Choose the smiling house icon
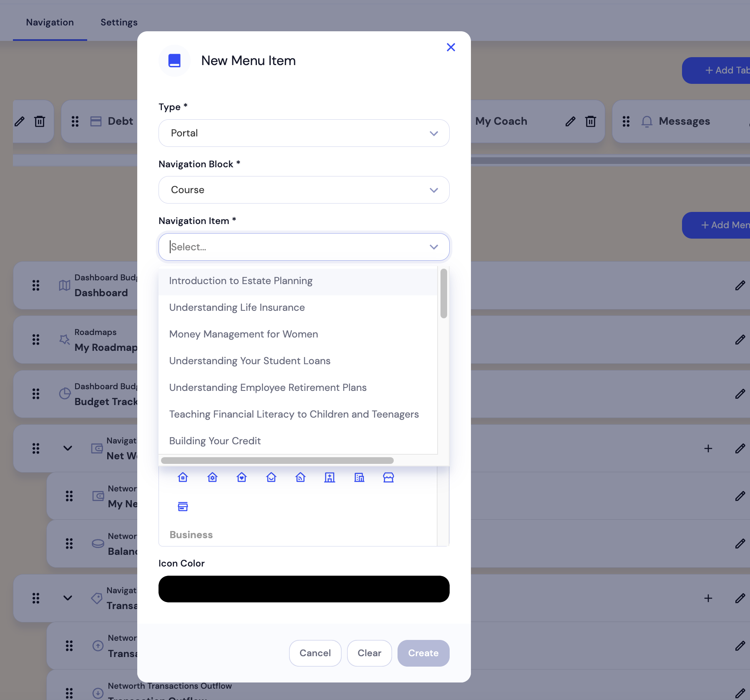The height and width of the screenshot is (700, 750). tap(271, 477)
